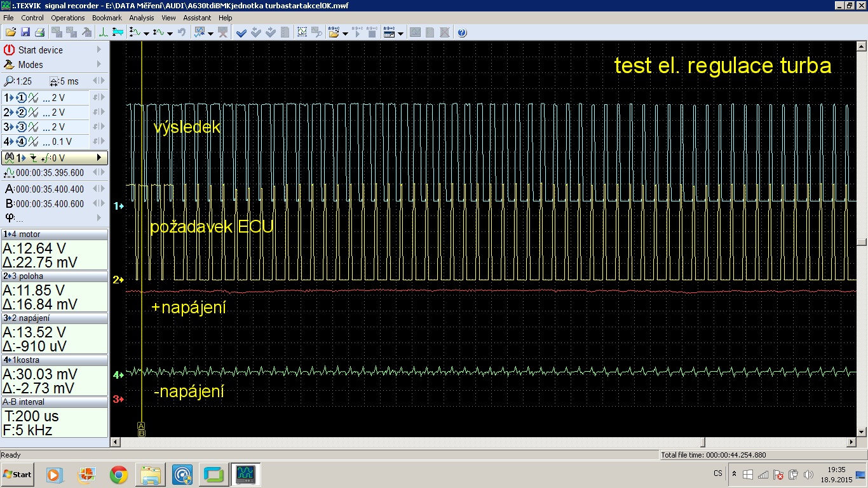Click the 'A-B interval' panel header

coord(55,402)
